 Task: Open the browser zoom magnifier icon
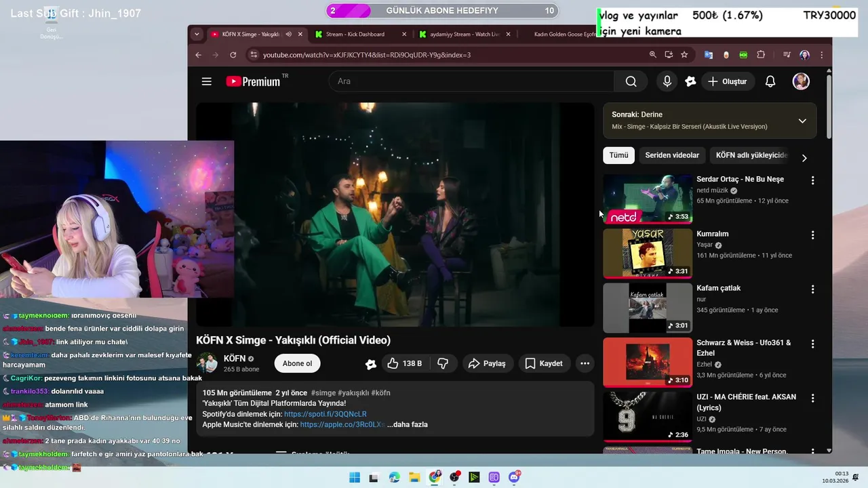tap(653, 55)
